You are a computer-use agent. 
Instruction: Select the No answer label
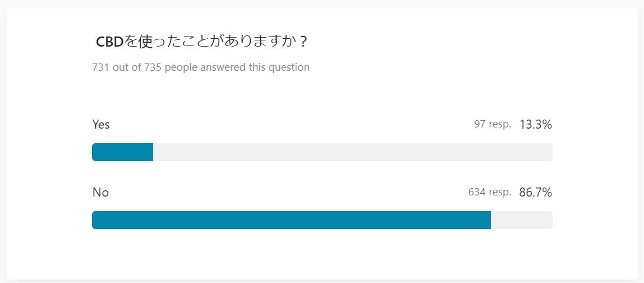click(x=100, y=193)
